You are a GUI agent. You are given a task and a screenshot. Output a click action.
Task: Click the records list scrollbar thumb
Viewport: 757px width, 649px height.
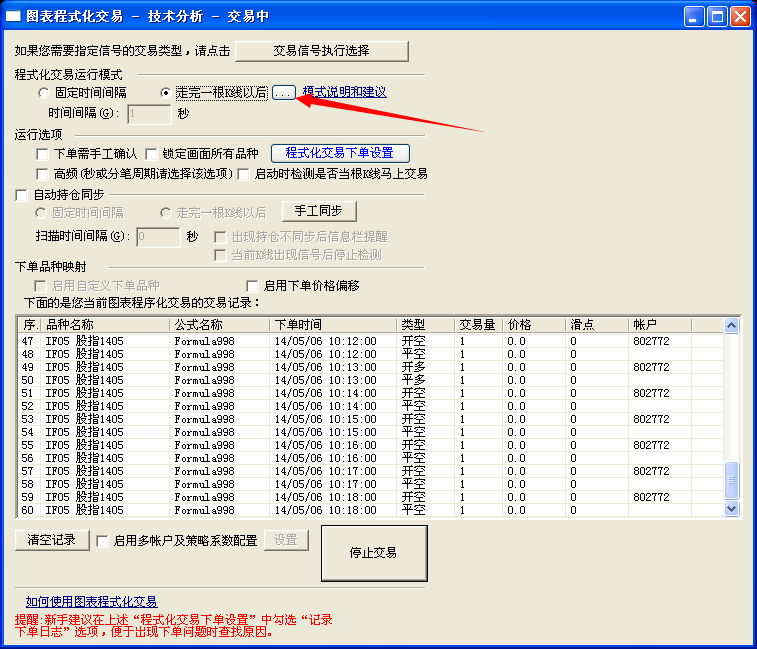click(731, 480)
